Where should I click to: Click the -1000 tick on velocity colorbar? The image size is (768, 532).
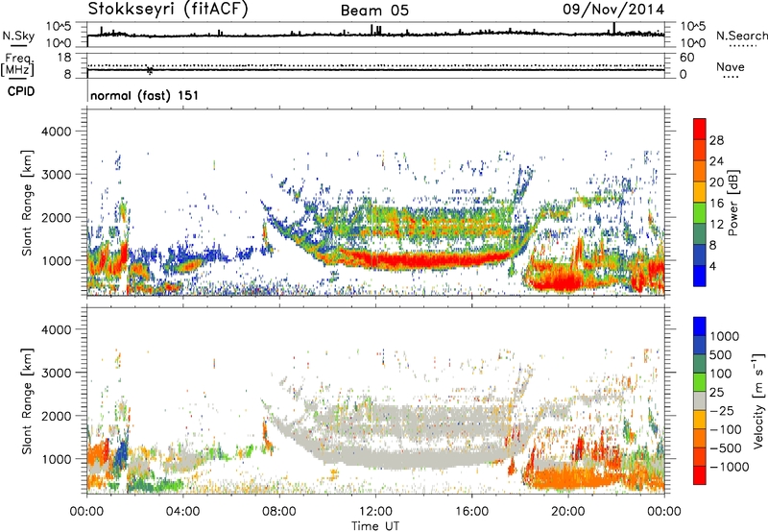click(730, 467)
